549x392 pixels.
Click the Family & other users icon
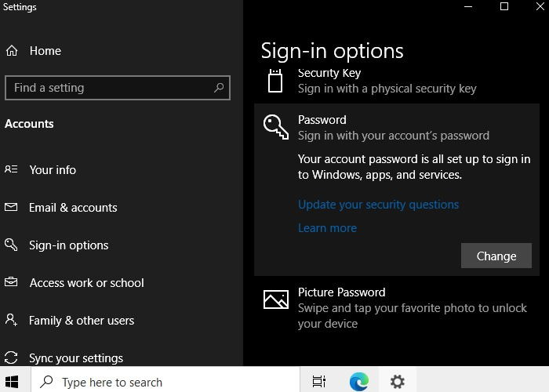[11, 320]
